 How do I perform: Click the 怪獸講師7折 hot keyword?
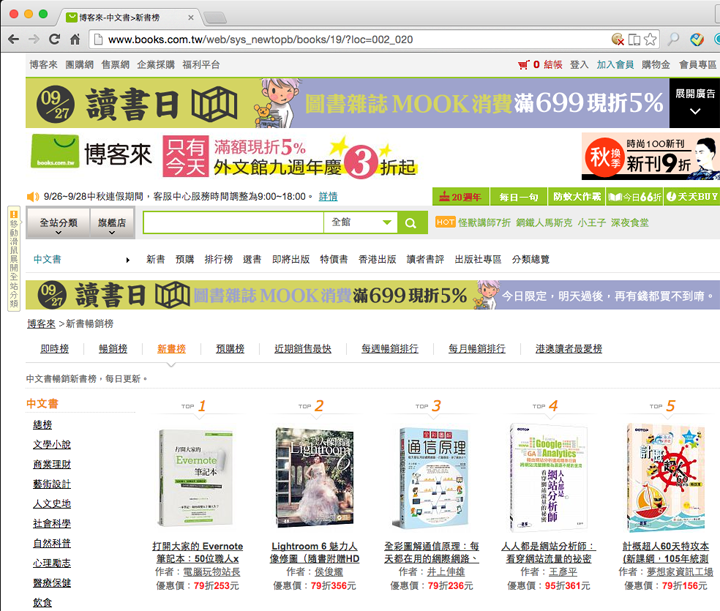pyautogui.click(x=484, y=223)
